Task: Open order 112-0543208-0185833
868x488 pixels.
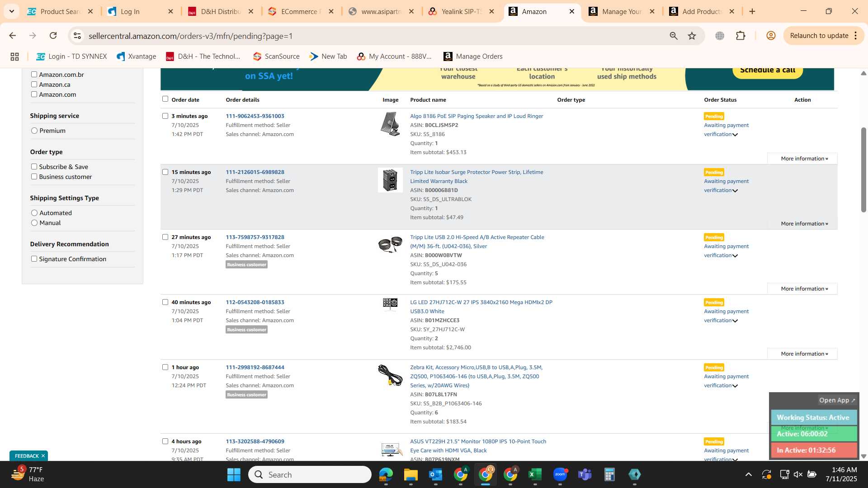Action: (x=255, y=302)
